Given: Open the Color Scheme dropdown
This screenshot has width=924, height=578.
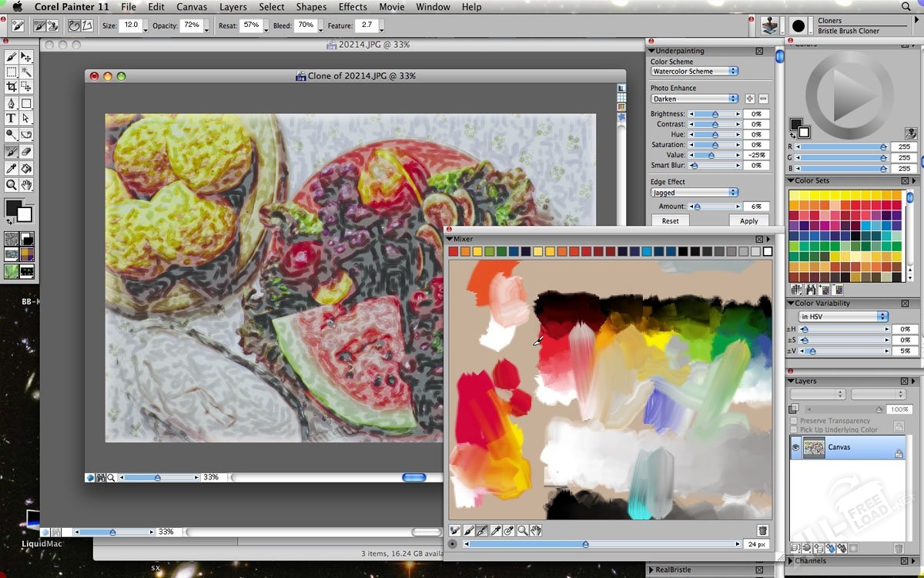Looking at the screenshot, I should 694,71.
